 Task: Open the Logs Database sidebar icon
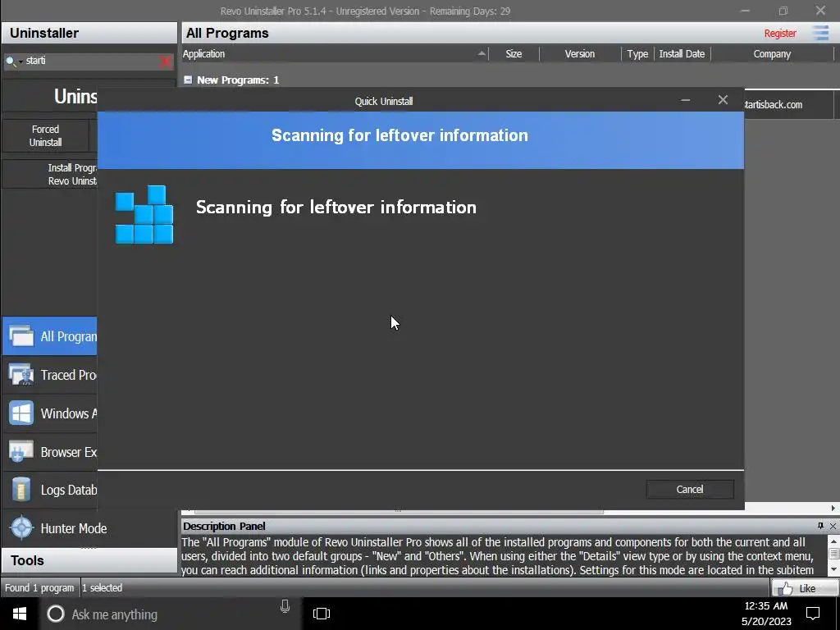click(21, 491)
